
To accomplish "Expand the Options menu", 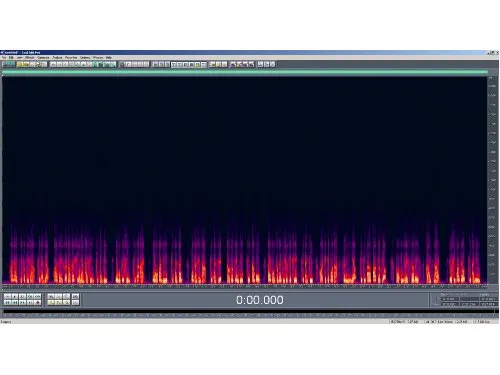I will coord(85,58).
